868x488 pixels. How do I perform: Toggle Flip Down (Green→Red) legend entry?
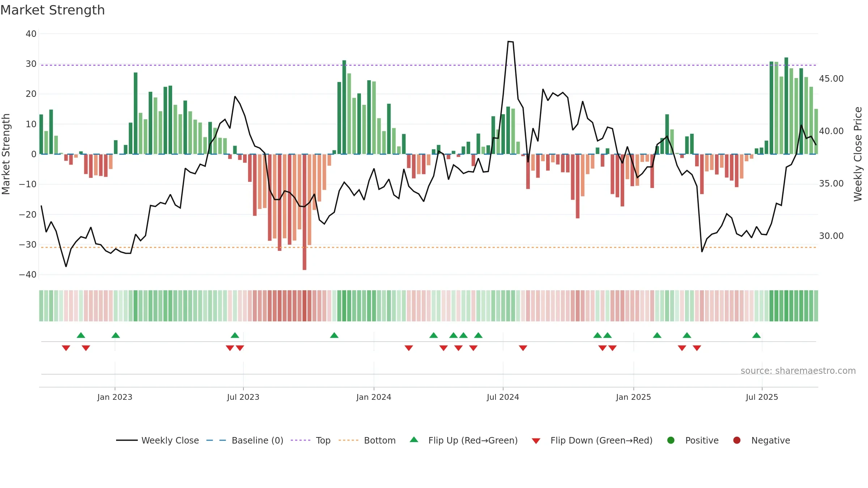pyautogui.click(x=592, y=440)
